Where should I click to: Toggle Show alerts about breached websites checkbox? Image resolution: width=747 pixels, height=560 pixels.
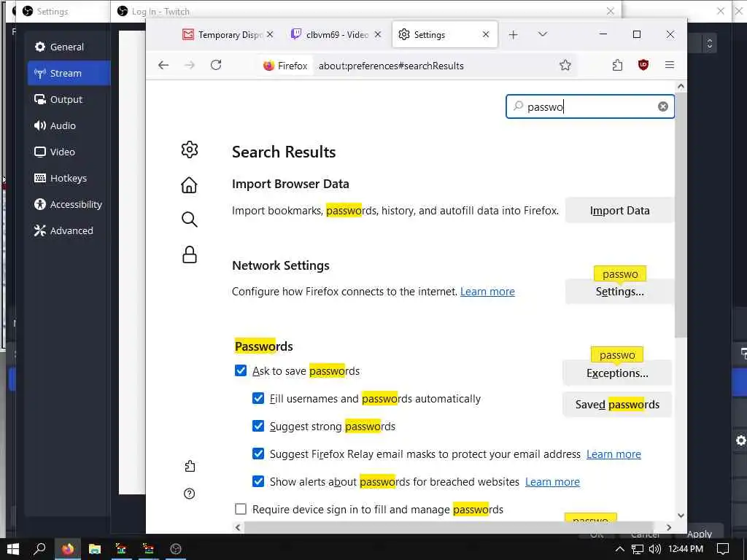258,481
